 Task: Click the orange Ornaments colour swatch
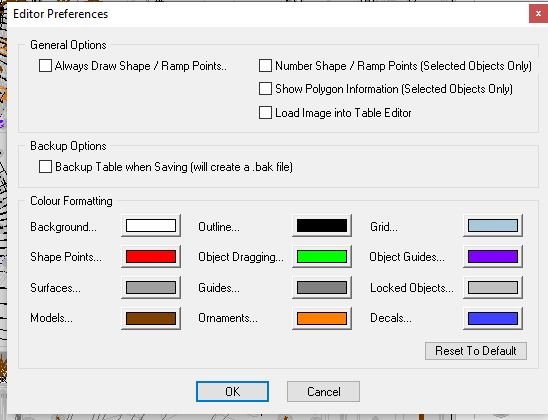[x=322, y=318]
